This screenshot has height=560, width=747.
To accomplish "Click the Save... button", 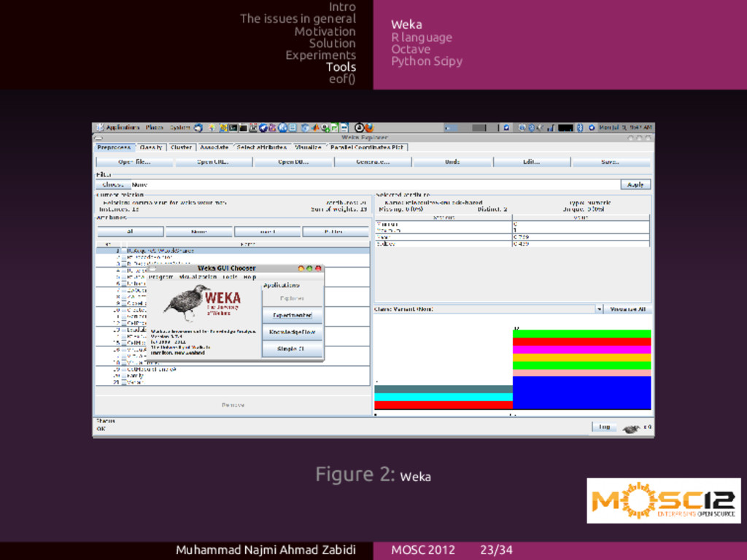I will pyautogui.click(x=611, y=162).
